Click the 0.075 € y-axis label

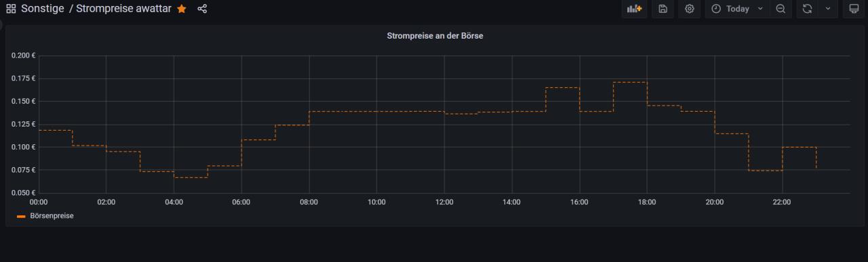[24, 170]
